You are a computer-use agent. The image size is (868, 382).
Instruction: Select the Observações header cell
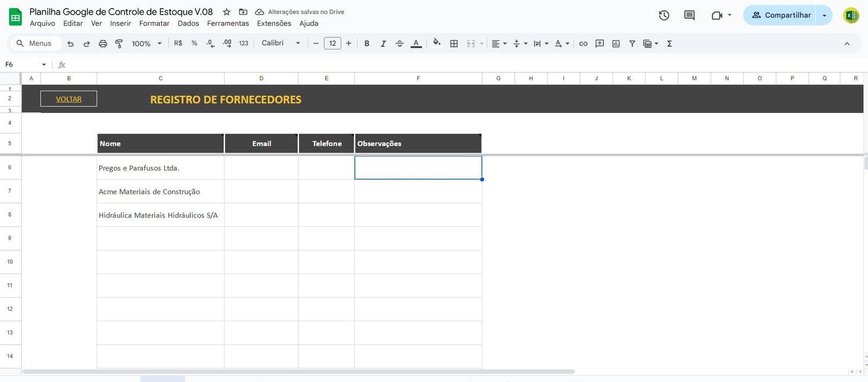pos(418,143)
